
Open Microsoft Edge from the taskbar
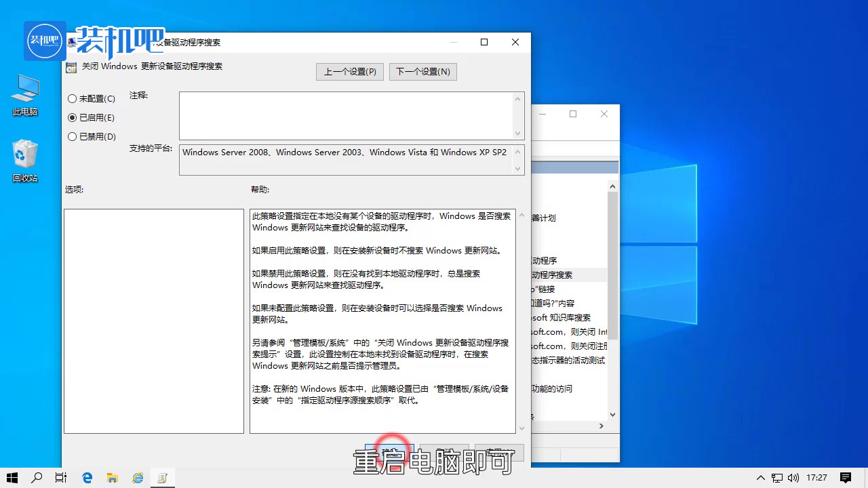pyautogui.click(x=87, y=478)
